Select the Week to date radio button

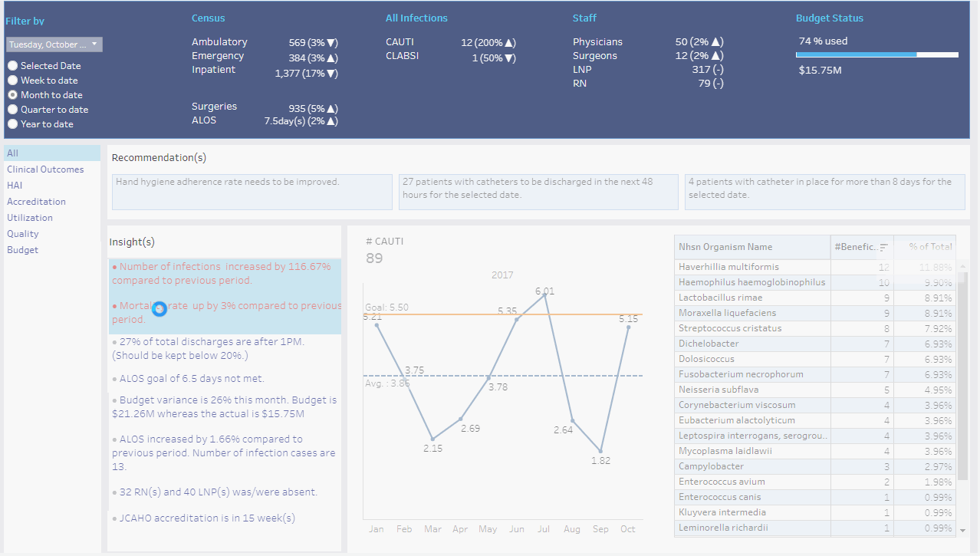click(x=13, y=81)
